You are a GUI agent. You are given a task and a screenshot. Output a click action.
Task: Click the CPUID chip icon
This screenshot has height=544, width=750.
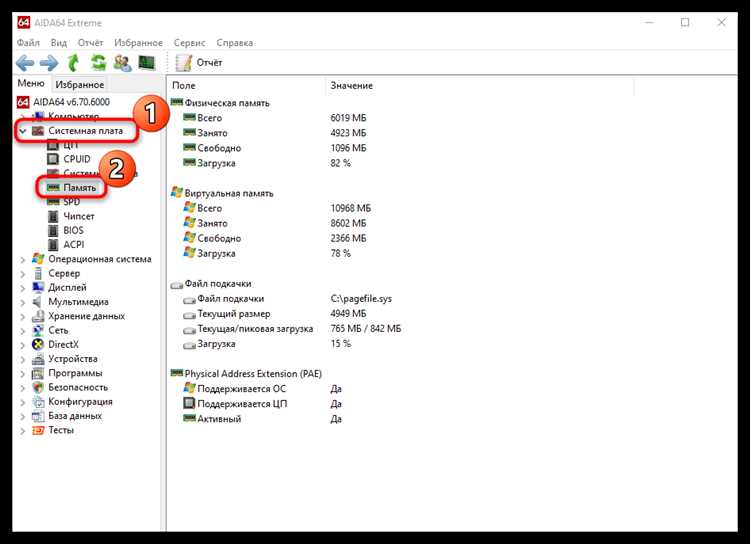pos(53,159)
